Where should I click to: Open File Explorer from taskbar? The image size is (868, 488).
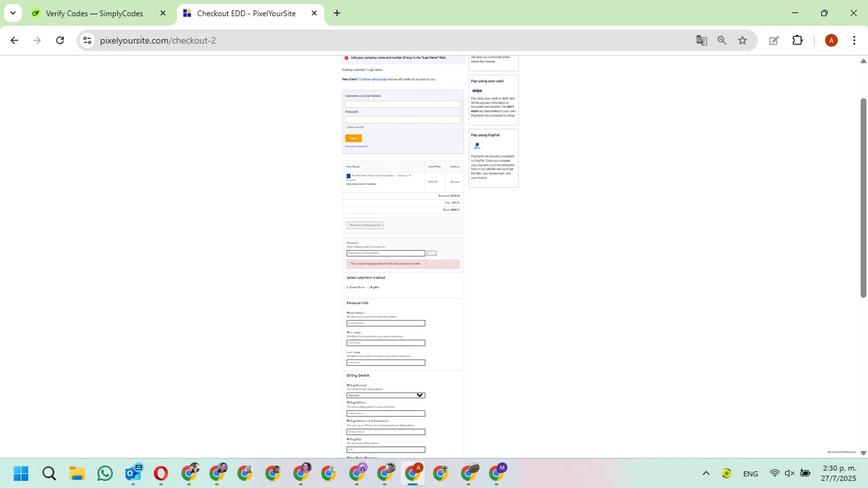pos(77,474)
